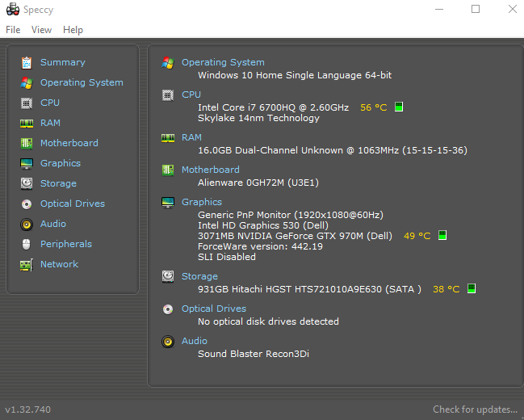Click the Audio heading link in summary
This screenshot has height=420, width=524.
pos(194,341)
